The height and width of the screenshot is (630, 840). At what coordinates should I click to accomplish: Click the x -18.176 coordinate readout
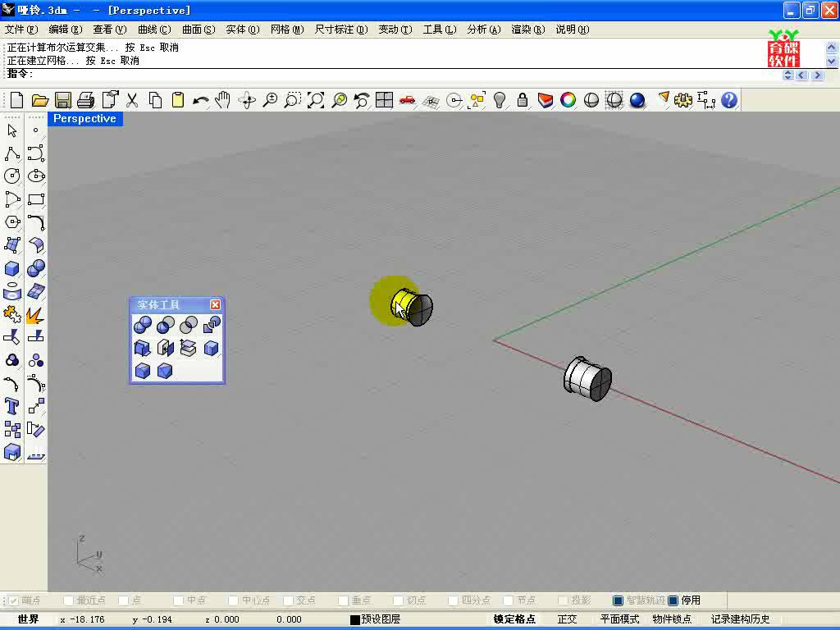[82, 619]
